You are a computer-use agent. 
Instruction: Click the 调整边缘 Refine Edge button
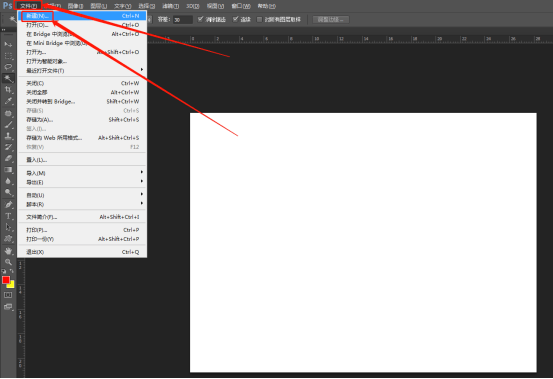(330, 19)
